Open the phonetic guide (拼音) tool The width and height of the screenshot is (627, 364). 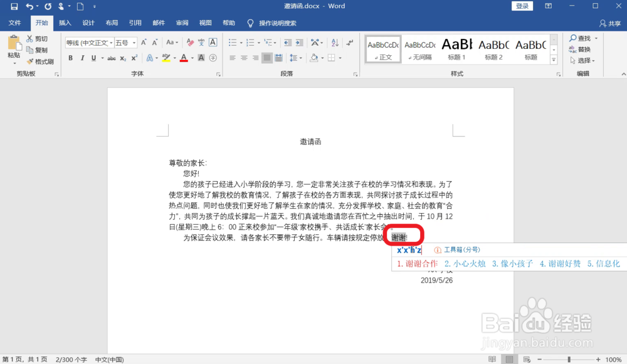point(201,43)
